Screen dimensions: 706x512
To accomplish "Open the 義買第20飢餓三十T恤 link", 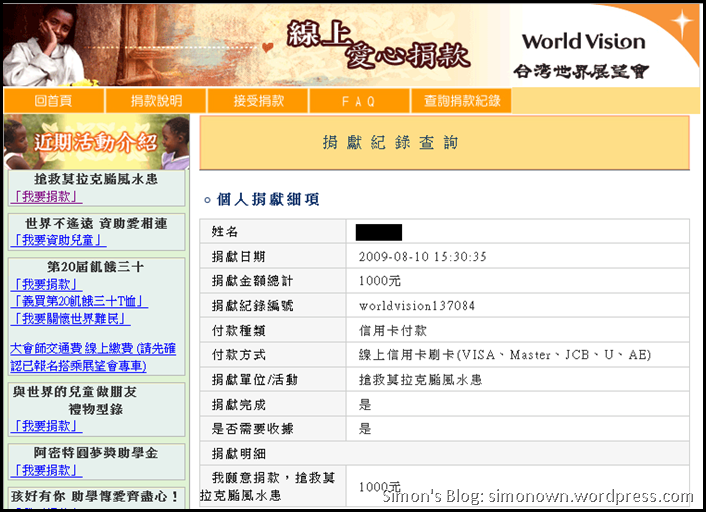I will click(x=79, y=301).
